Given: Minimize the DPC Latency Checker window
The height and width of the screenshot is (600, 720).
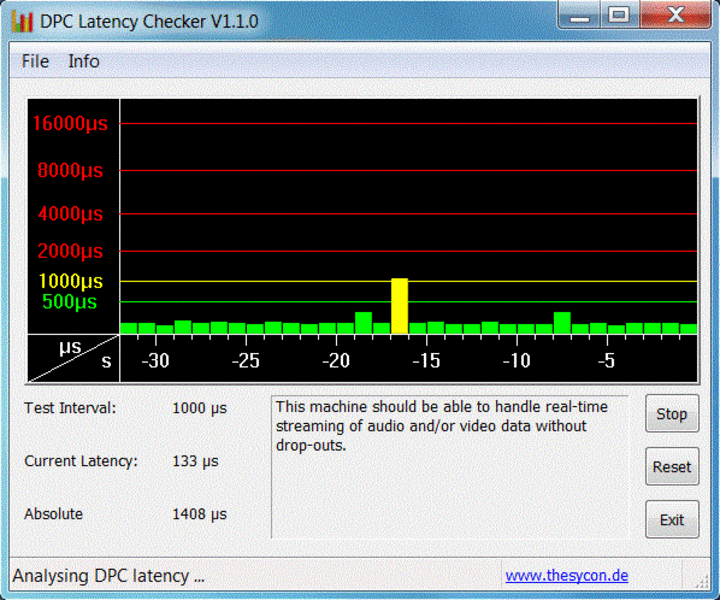Looking at the screenshot, I should pyautogui.click(x=579, y=16).
